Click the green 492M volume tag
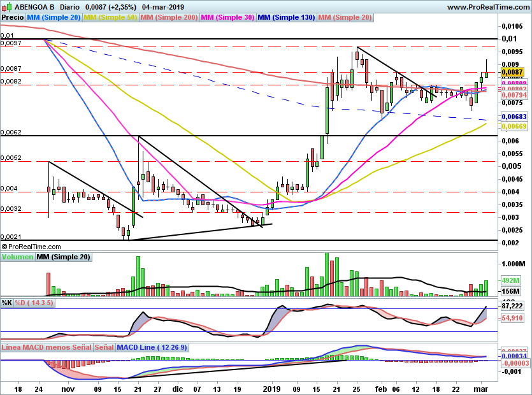This screenshot has width=532, height=395. (x=511, y=280)
